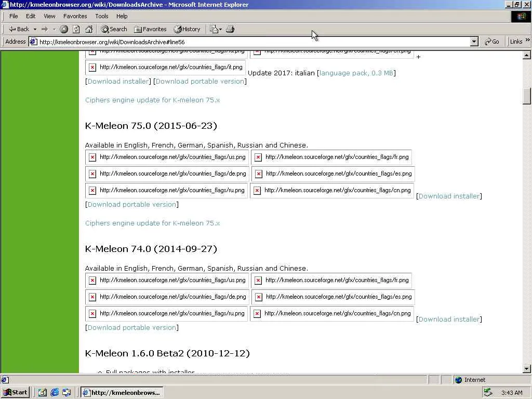Expand the Address bar dropdown list
Screen dimensions: 532x399
(474, 42)
